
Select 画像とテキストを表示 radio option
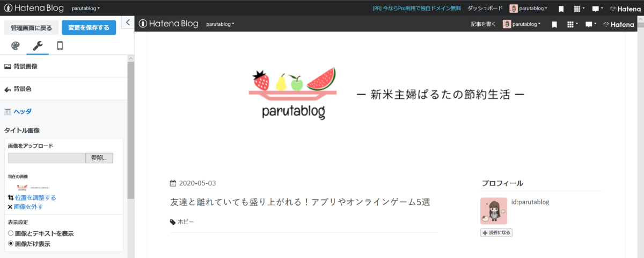tap(11, 234)
